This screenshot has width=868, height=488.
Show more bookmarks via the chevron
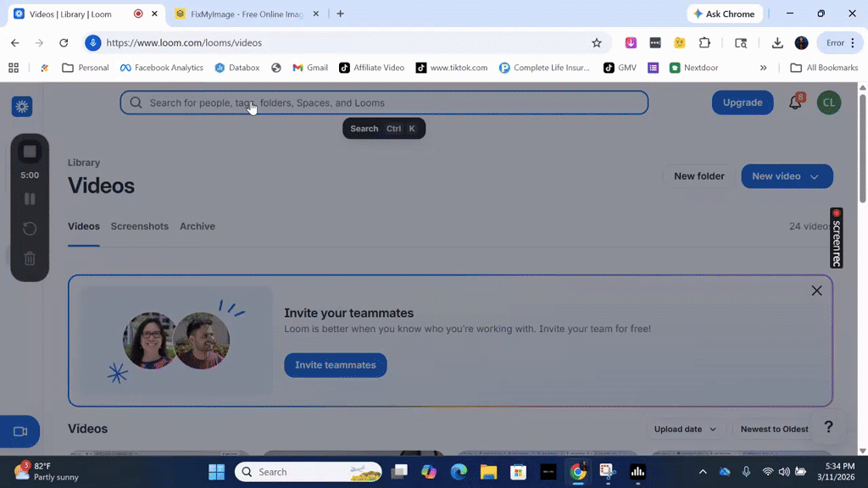pos(764,68)
